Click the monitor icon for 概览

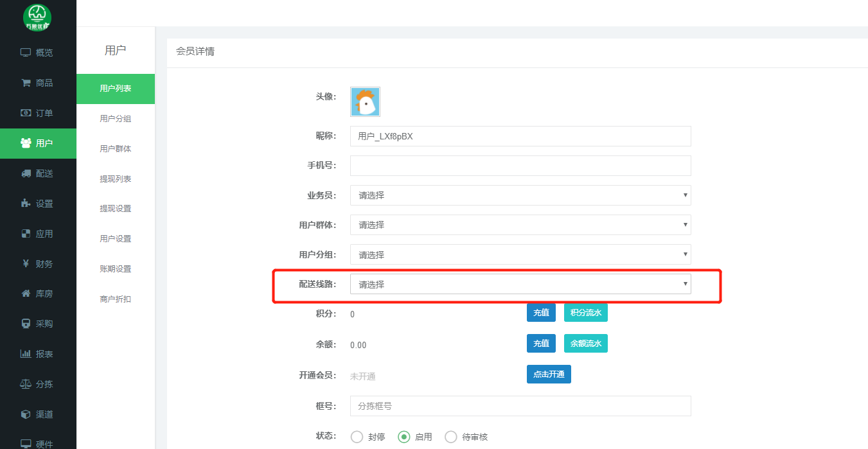pyautogui.click(x=26, y=53)
